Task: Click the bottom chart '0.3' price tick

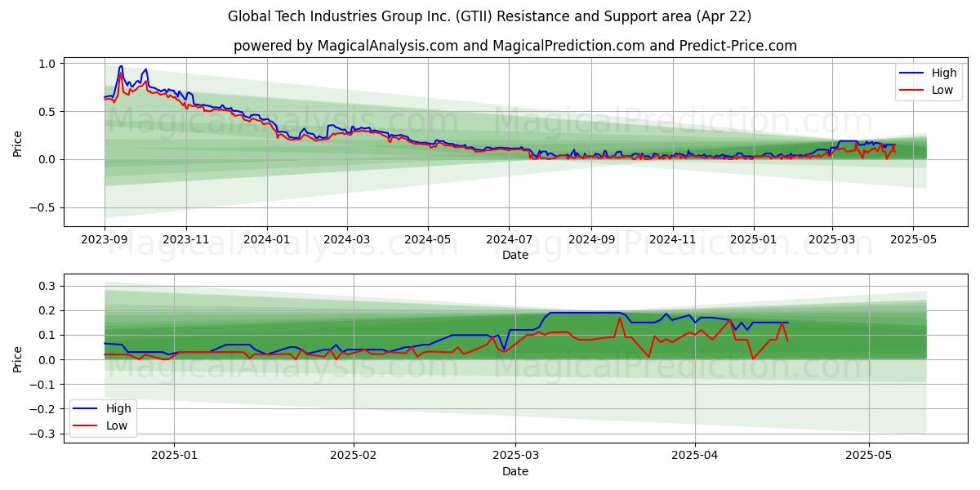Action: 47,286
